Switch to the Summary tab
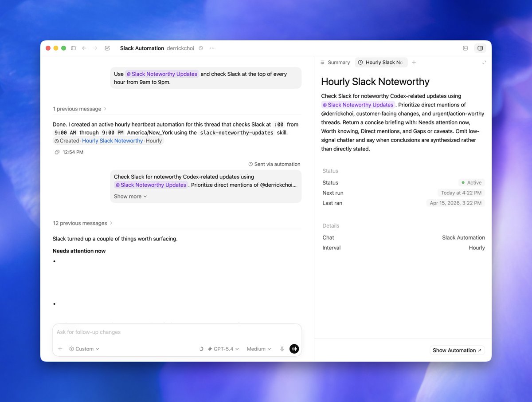 [335, 63]
